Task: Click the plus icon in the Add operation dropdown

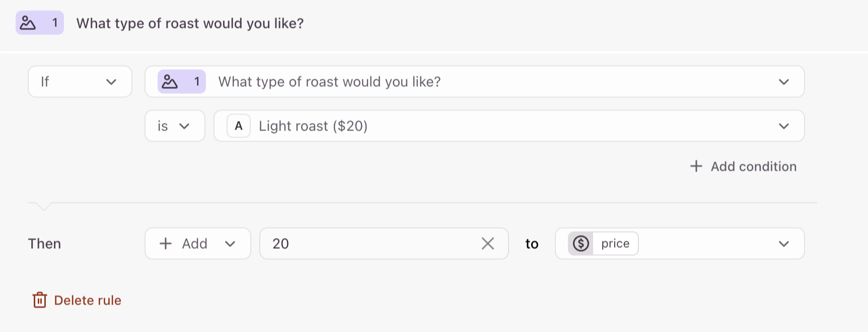Action: point(166,243)
